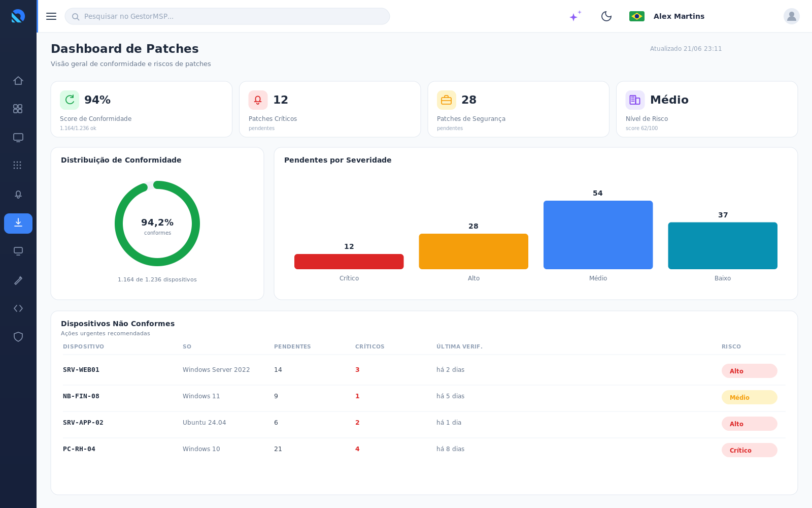Open the pencil edit sidebar icon
The width and height of the screenshot is (812, 508).
click(x=18, y=280)
